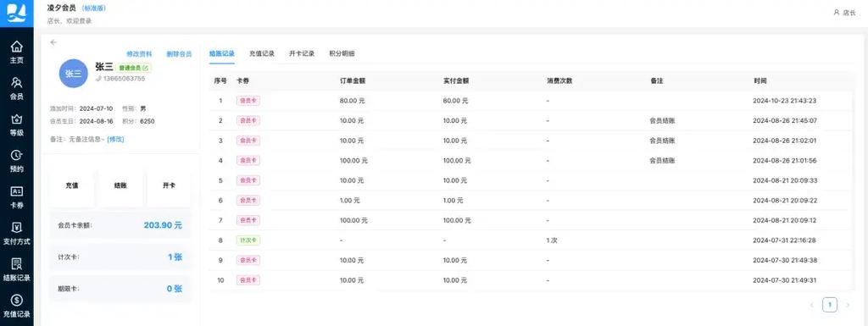Switch to the 充值记录 tab

point(262,53)
